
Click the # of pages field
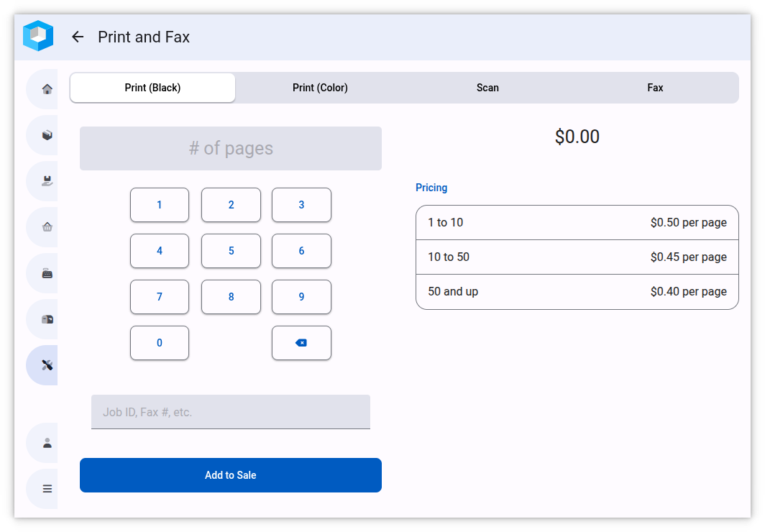point(230,149)
